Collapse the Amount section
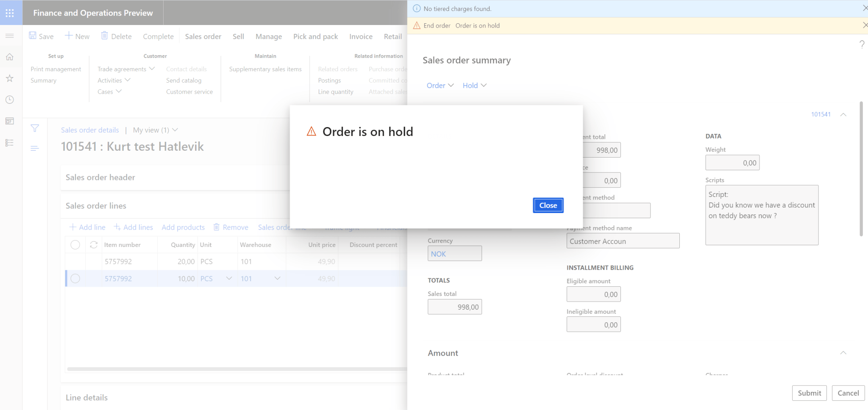The image size is (868, 410). pyautogui.click(x=843, y=353)
